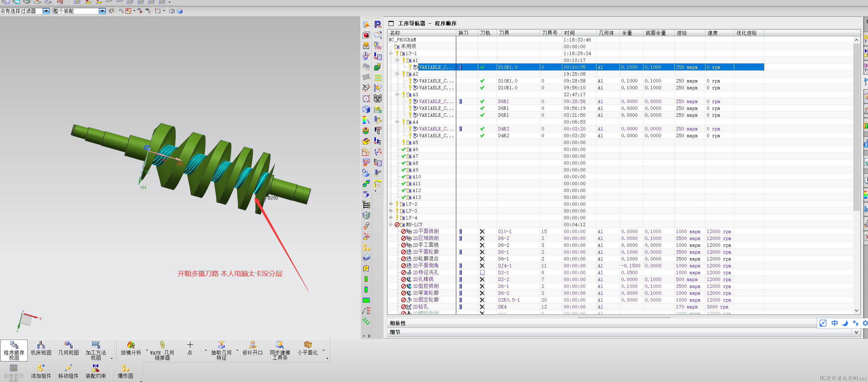Screen dimensions: 868x382
Task: Start 拔模分析 draft analysis
Action: [131, 349]
